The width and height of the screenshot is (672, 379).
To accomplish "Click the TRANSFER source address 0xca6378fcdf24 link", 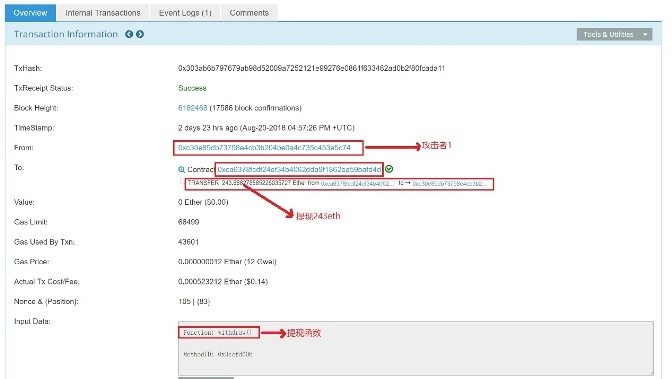I will click(x=357, y=183).
